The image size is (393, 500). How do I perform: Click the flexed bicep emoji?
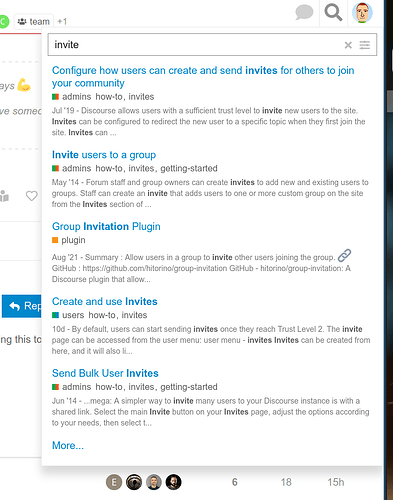tap(24, 85)
